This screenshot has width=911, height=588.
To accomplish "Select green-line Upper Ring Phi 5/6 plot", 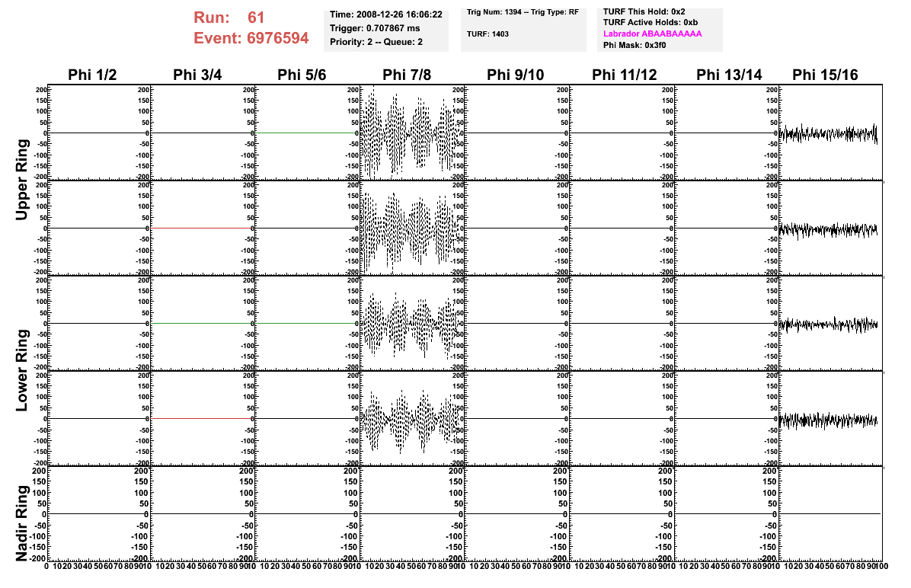I will click(308, 132).
